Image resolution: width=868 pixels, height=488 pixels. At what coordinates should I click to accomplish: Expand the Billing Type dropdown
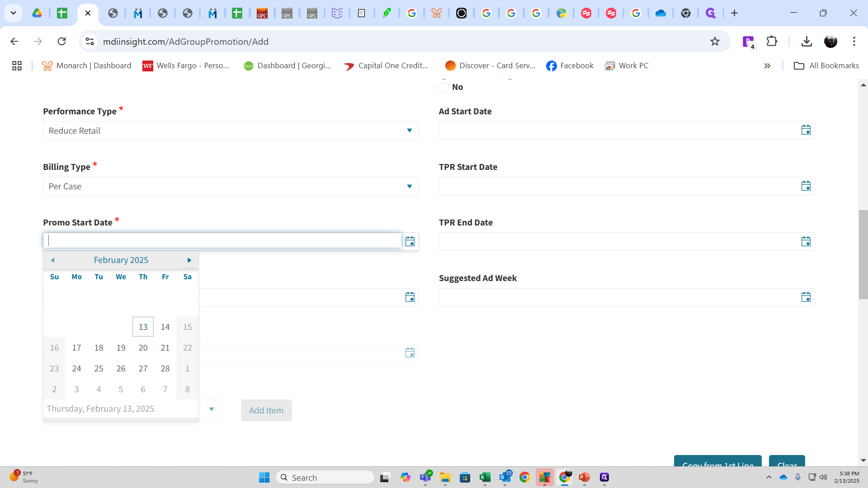pos(409,186)
